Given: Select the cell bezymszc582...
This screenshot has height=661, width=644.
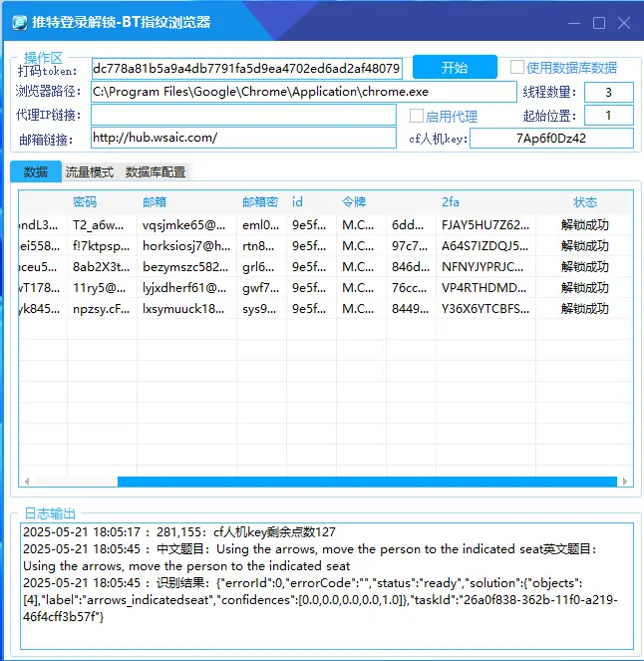Looking at the screenshot, I should pyautogui.click(x=186, y=267).
